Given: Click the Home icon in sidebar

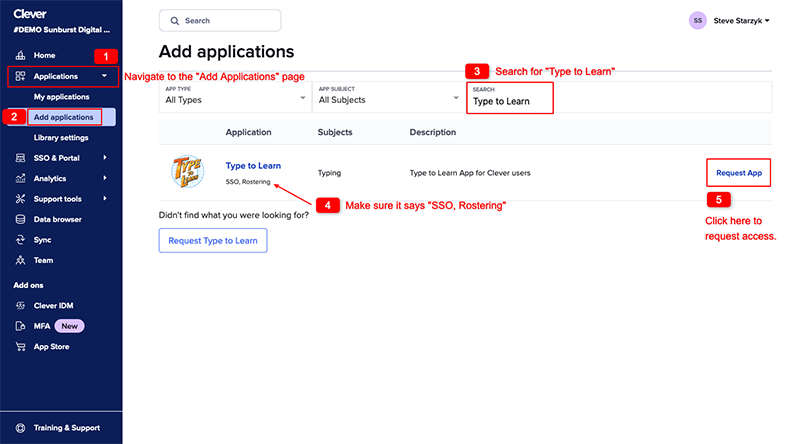Looking at the screenshot, I should pos(20,55).
